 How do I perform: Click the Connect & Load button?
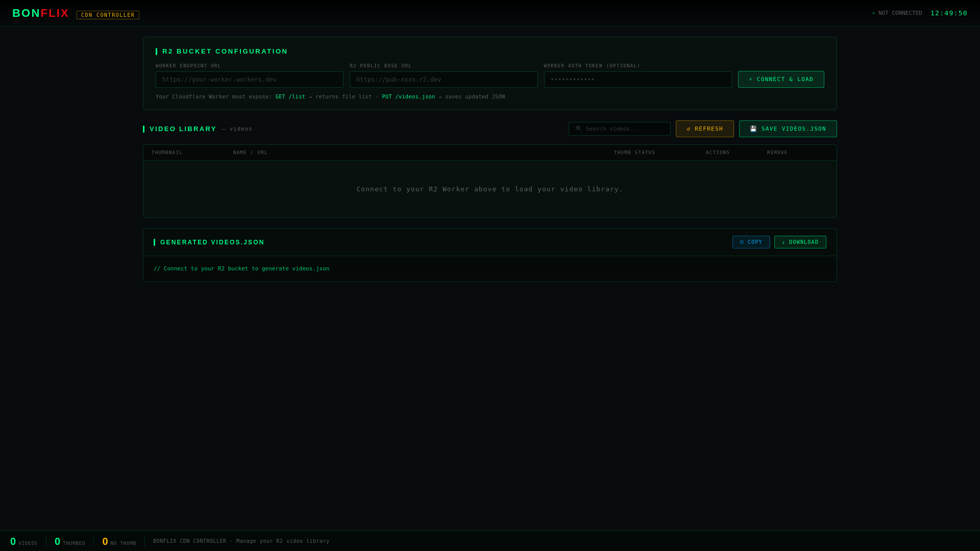781,80
